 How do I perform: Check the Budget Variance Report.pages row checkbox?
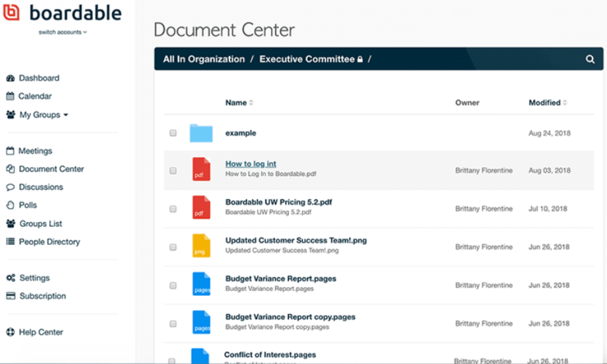tap(173, 285)
